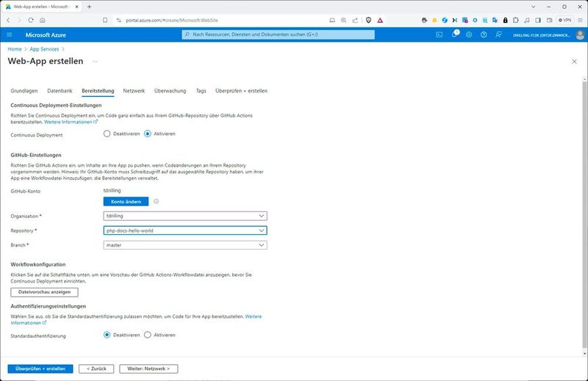Click the blue Überprüfen + erstellen button
This screenshot has height=381, width=588.
(40, 369)
